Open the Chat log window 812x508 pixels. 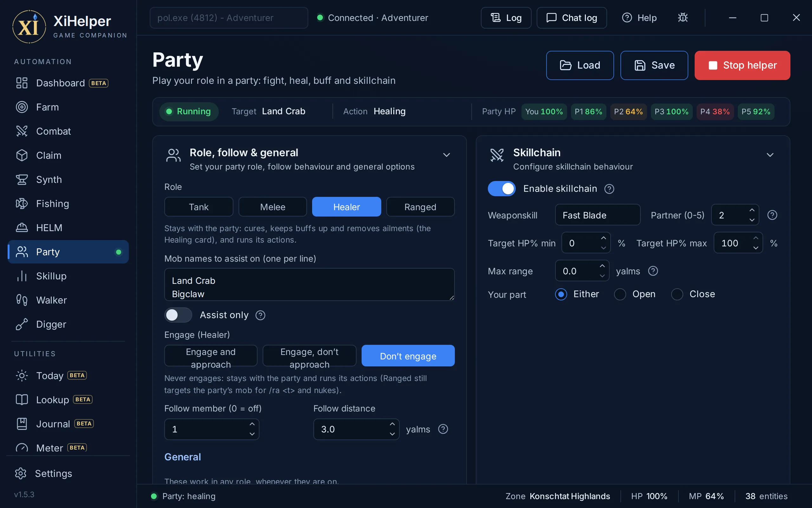coord(572,17)
